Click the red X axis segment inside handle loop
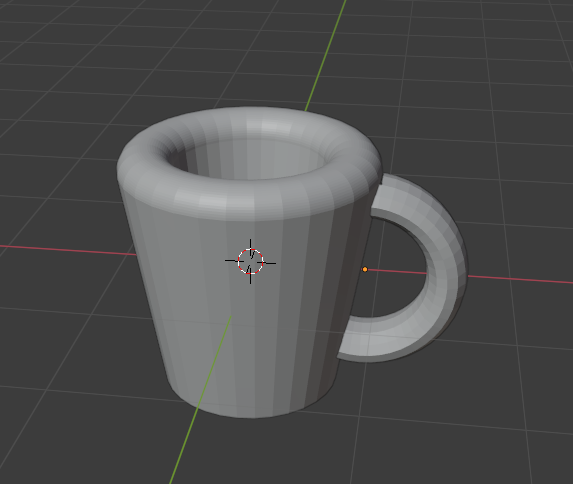The width and height of the screenshot is (573, 484). tap(396, 271)
